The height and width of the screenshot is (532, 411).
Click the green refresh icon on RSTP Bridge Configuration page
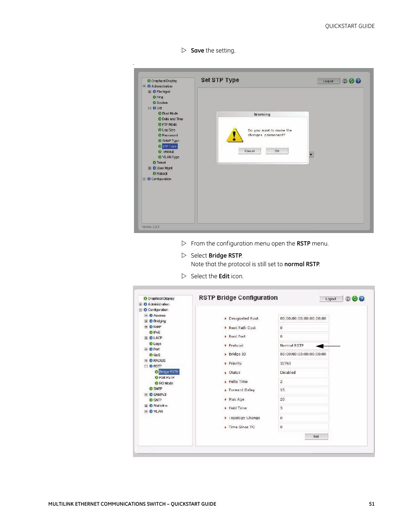pyautogui.click(x=355, y=299)
